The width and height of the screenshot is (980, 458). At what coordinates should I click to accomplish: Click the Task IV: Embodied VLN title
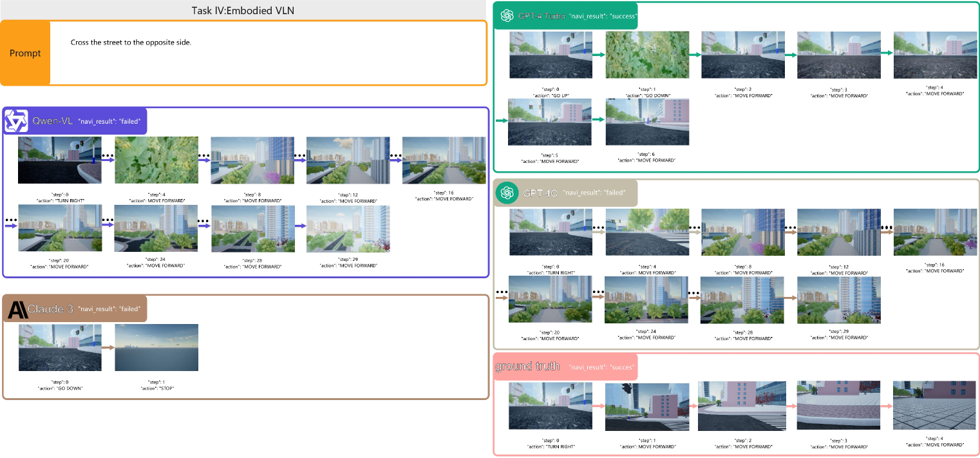[x=243, y=10]
